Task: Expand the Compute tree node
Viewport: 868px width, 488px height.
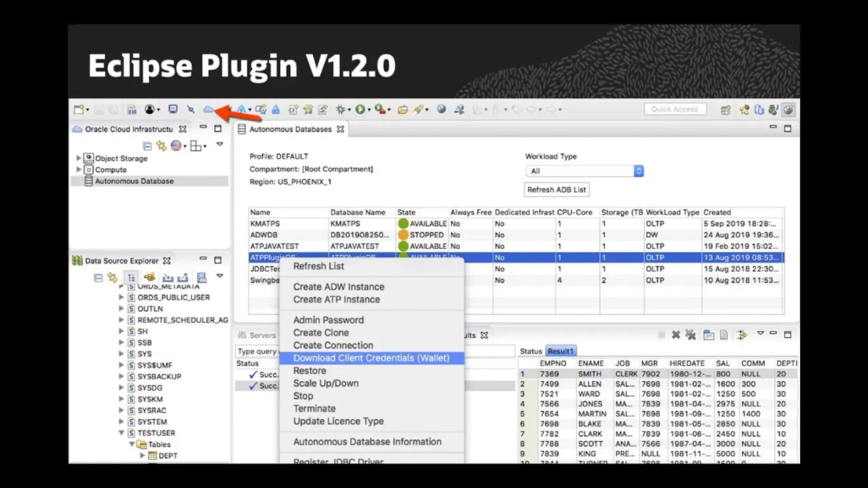Action: pyautogui.click(x=79, y=169)
